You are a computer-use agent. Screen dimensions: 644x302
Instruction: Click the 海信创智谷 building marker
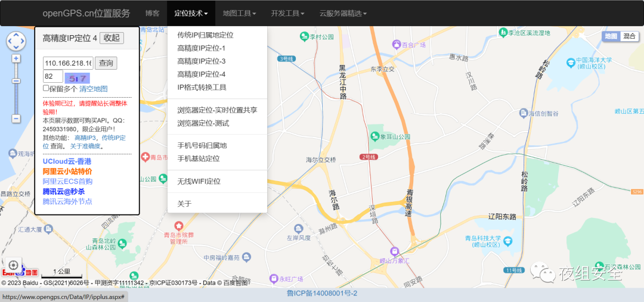524,113
